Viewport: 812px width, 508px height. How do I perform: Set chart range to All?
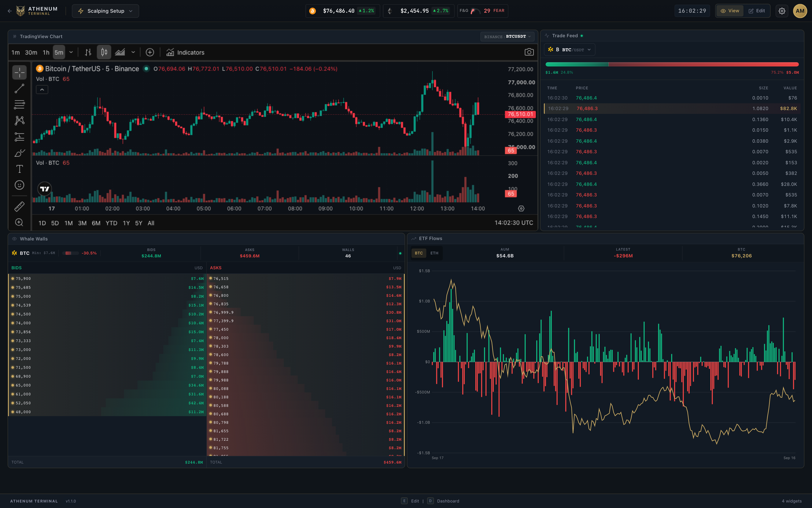pyautogui.click(x=151, y=223)
